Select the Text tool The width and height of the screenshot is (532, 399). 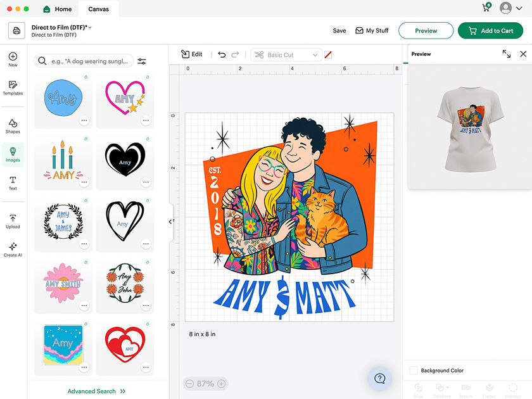click(x=13, y=183)
